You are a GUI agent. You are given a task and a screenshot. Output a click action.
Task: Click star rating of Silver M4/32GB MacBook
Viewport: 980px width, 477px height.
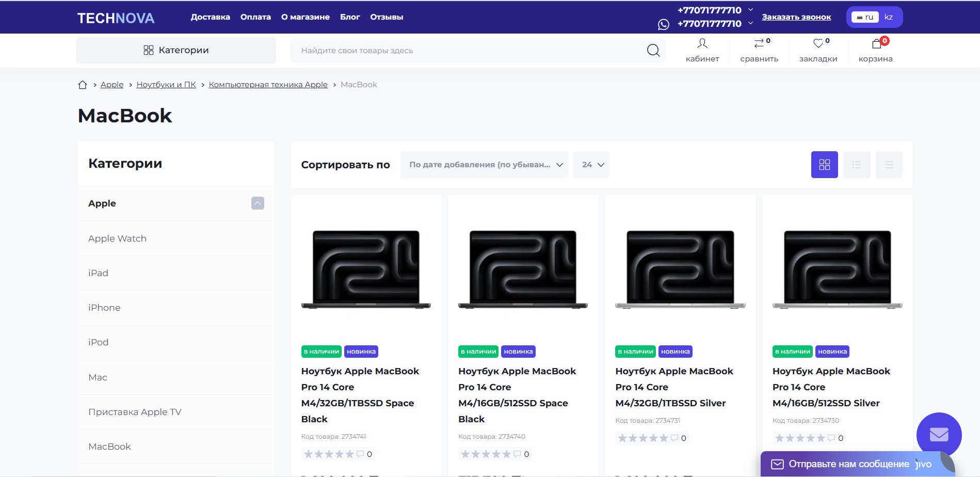(x=643, y=438)
